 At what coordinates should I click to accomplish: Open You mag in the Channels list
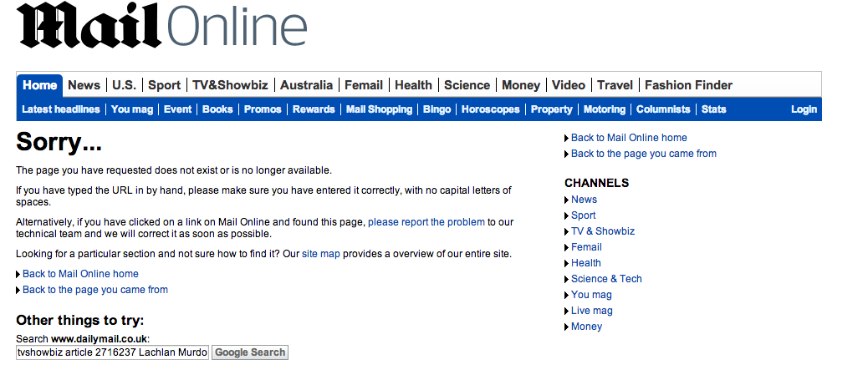pyautogui.click(x=591, y=294)
